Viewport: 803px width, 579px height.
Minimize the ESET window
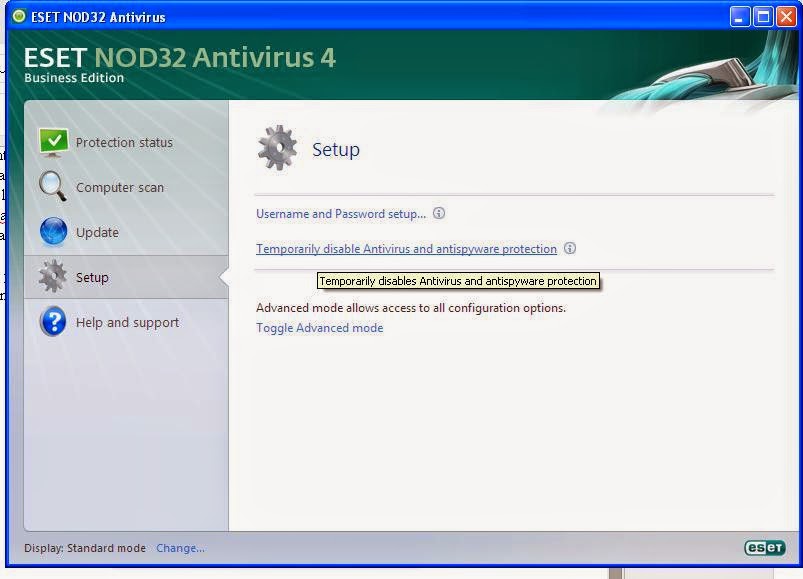[x=739, y=17]
